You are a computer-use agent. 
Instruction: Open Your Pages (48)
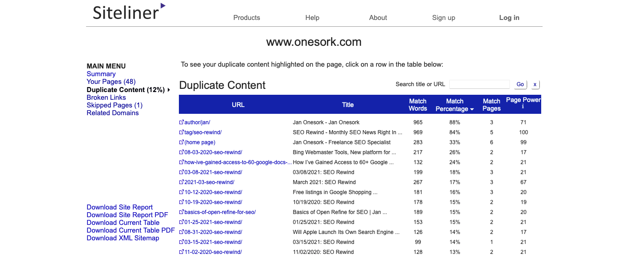[111, 82]
